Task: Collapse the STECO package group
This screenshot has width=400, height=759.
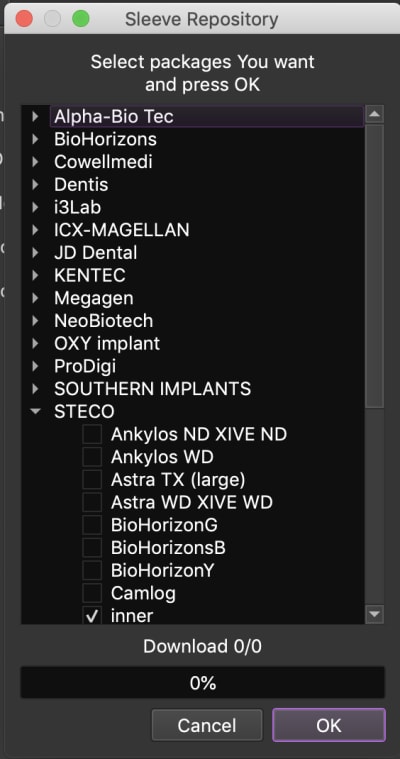Action: (35, 411)
